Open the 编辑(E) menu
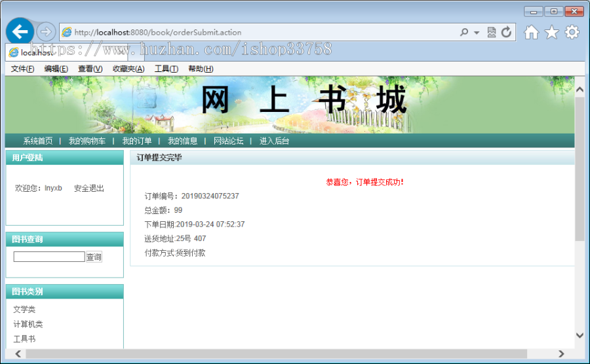This screenshot has height=364, width=590. (56, 69)
